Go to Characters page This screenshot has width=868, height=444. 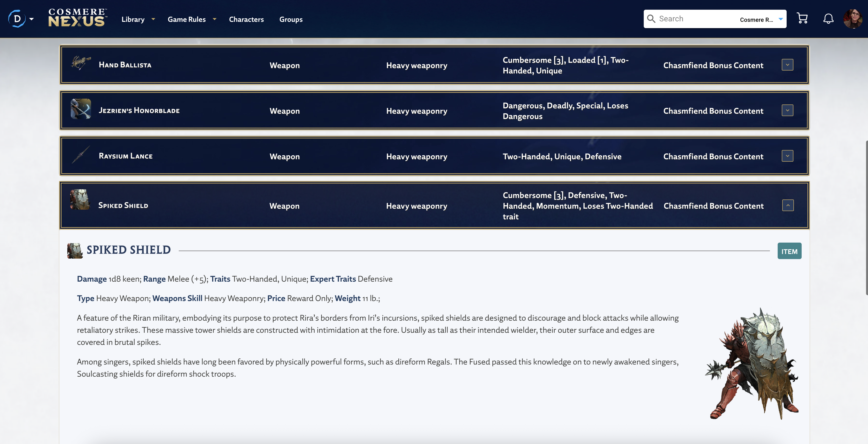pyautogui.click(x=246, y=19)
